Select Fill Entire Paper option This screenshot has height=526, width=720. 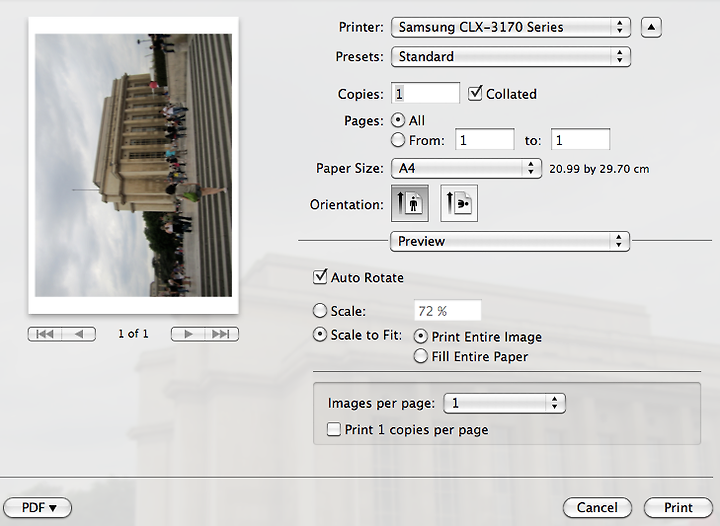click(x=420, y=356)
